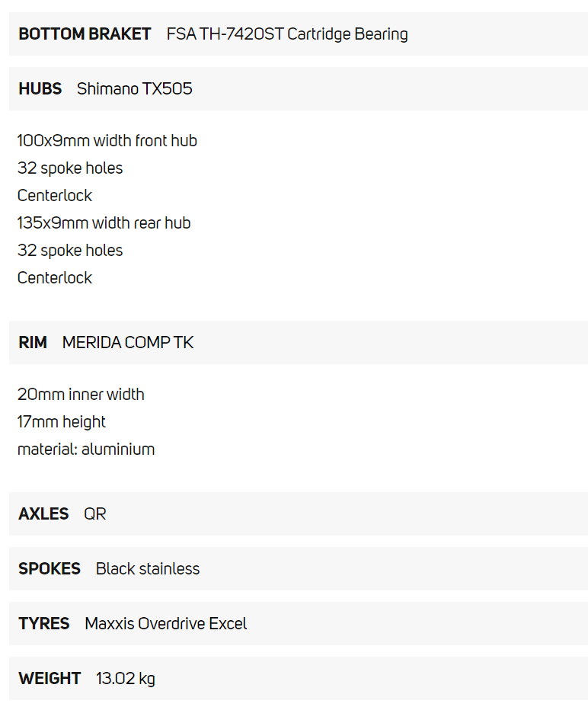Click the 17mm height line
This screenshot has height=707, width=588.
click(x=62, y=422)
